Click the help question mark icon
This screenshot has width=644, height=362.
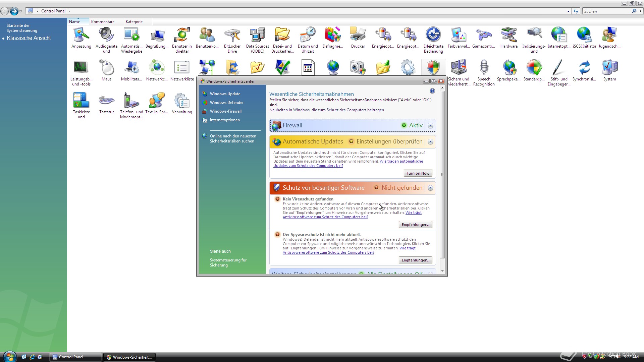click(432, 91)
